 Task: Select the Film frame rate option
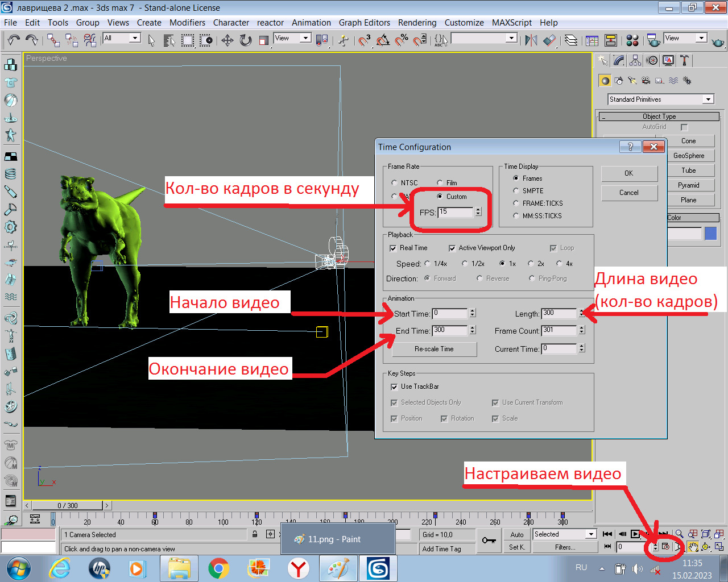440,183
